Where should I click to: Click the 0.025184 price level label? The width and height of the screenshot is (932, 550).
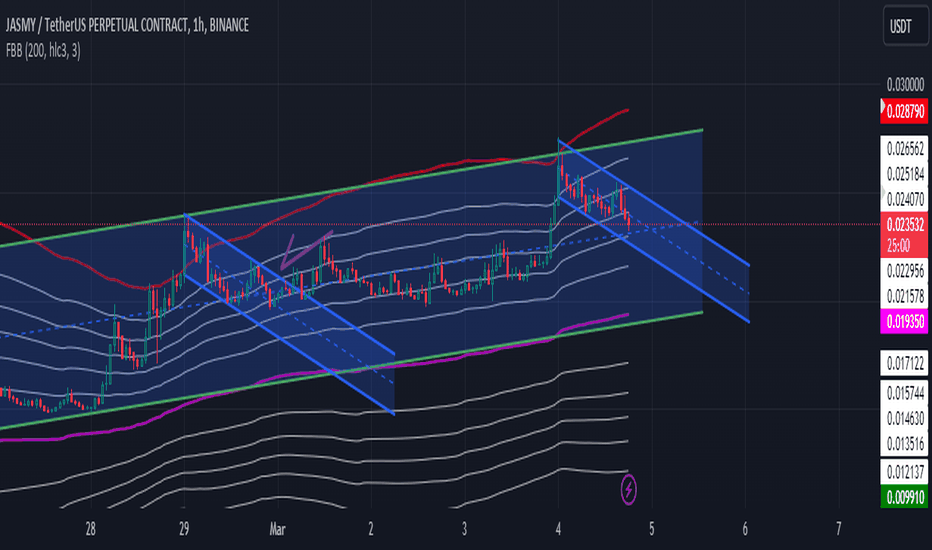[x=904, y=174]
